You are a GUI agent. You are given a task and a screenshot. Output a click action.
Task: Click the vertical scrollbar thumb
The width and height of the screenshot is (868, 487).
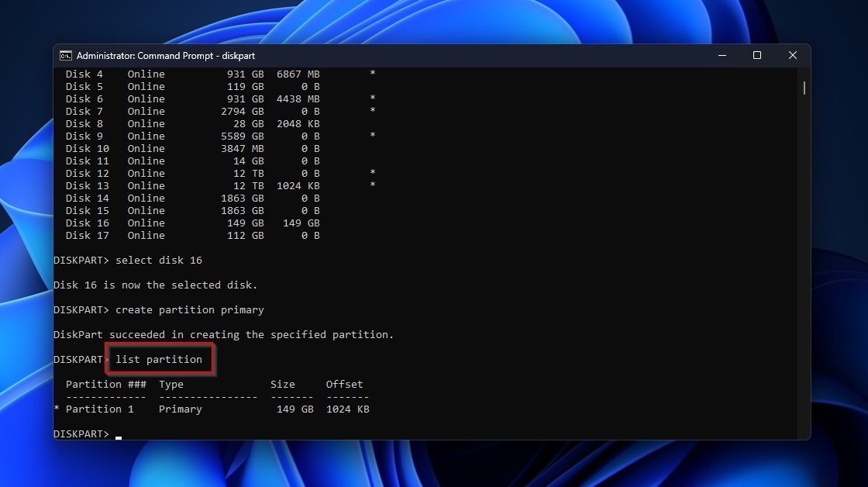(x=804, y=88)
